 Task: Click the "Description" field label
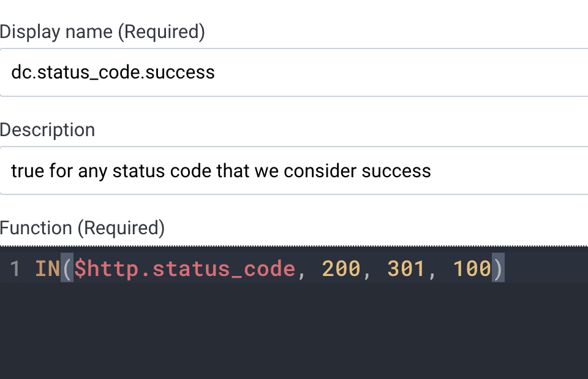[x=47, y=130]
